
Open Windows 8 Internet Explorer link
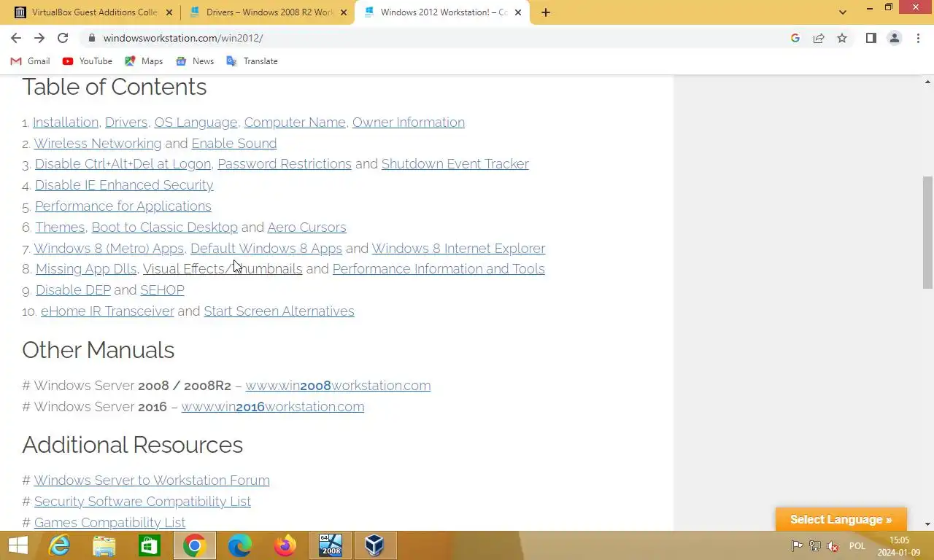(458, 249)
